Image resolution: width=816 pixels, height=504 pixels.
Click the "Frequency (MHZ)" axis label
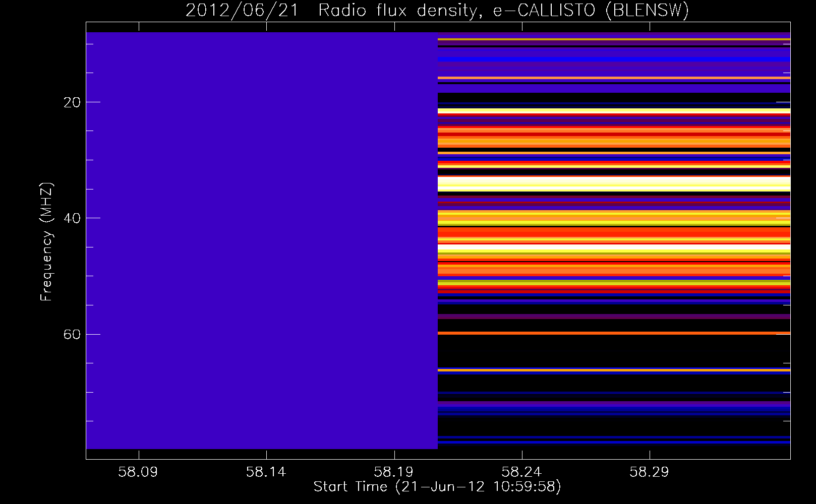point(46,241)
